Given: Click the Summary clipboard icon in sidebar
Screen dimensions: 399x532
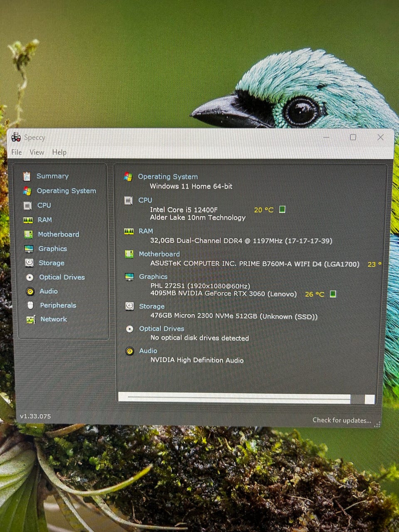Looking at the screenshot, I should click(27, 176).
